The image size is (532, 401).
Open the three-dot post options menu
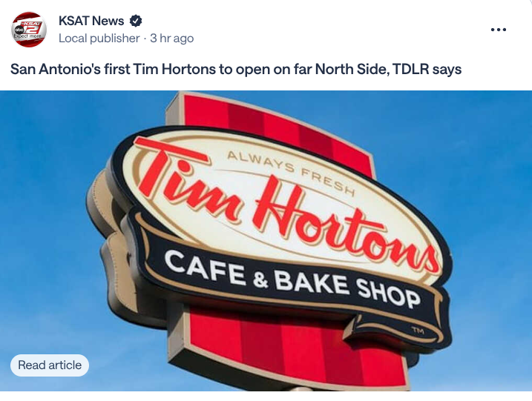click(499, 30)
